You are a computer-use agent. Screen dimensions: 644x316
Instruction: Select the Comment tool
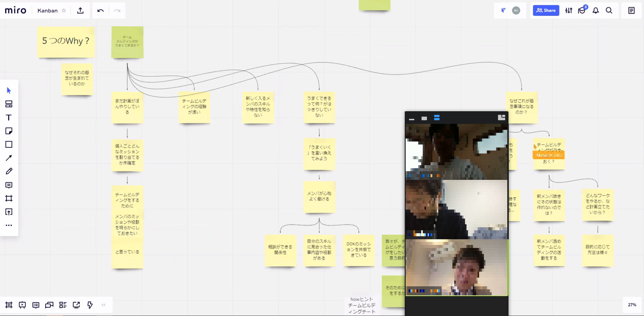(9, 185)
